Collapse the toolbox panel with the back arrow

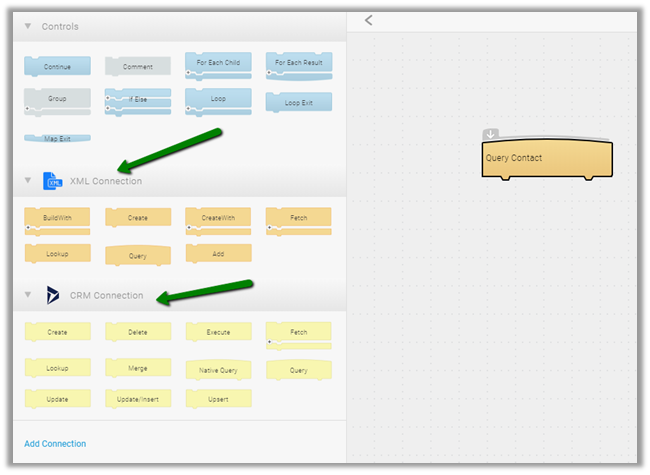tap(368, 20)
